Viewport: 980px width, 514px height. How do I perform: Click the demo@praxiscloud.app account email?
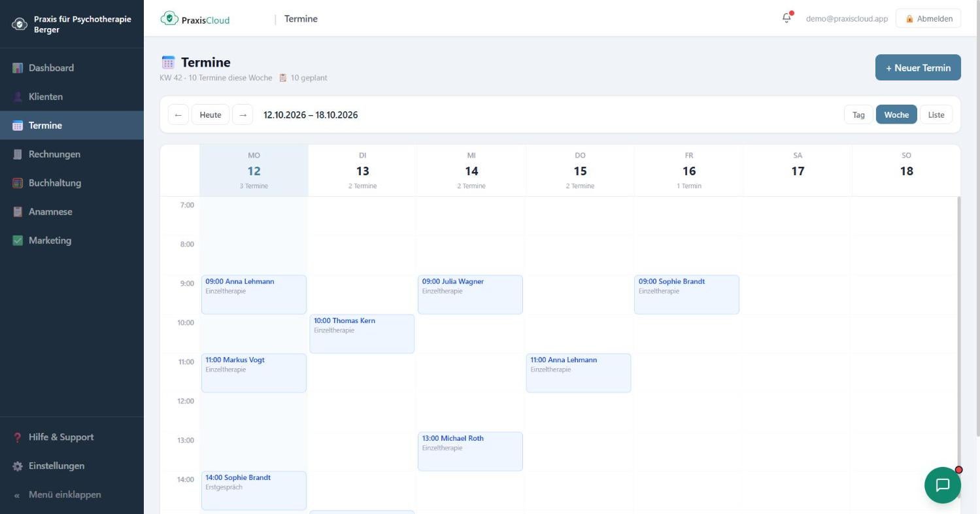coord(847,19)
